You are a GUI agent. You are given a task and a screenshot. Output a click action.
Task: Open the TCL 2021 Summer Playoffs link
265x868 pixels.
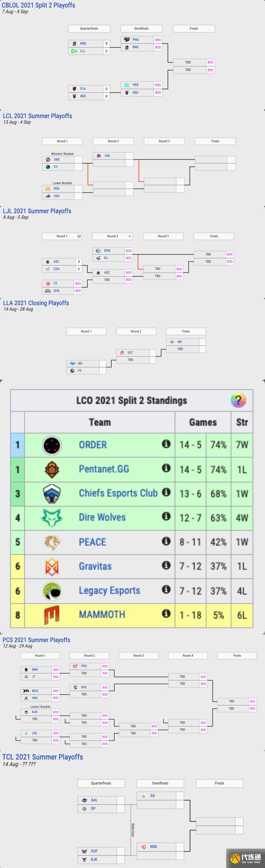(x=42, y=757)
